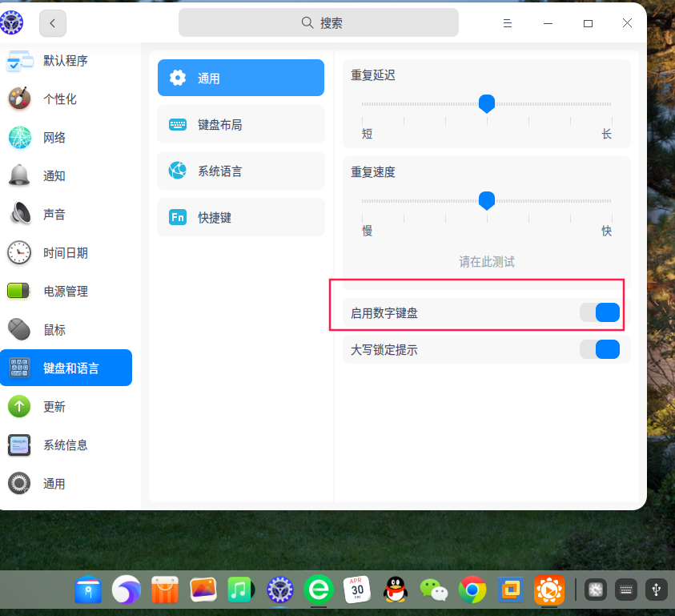Open the image viewer in the dock

pos(203,590)
